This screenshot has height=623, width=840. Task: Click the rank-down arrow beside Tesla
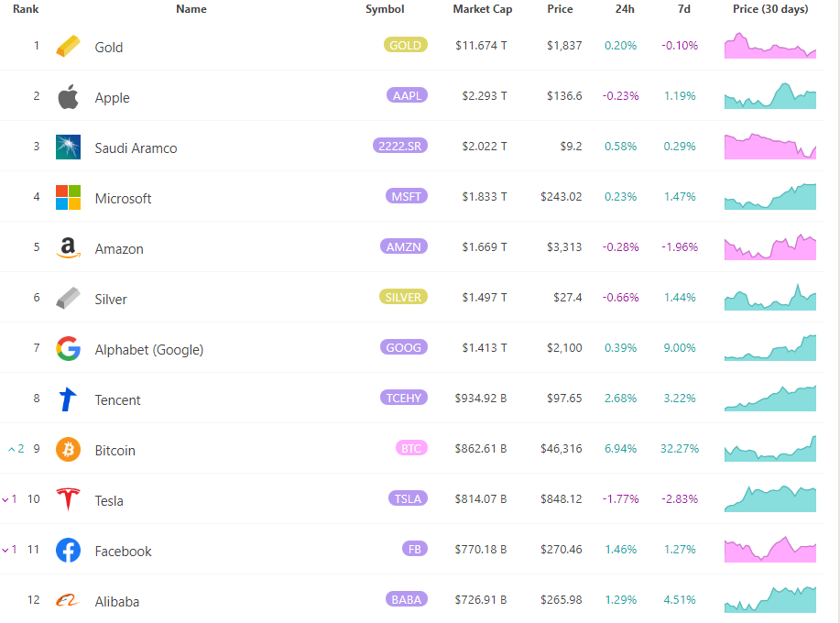coord(5,500)
